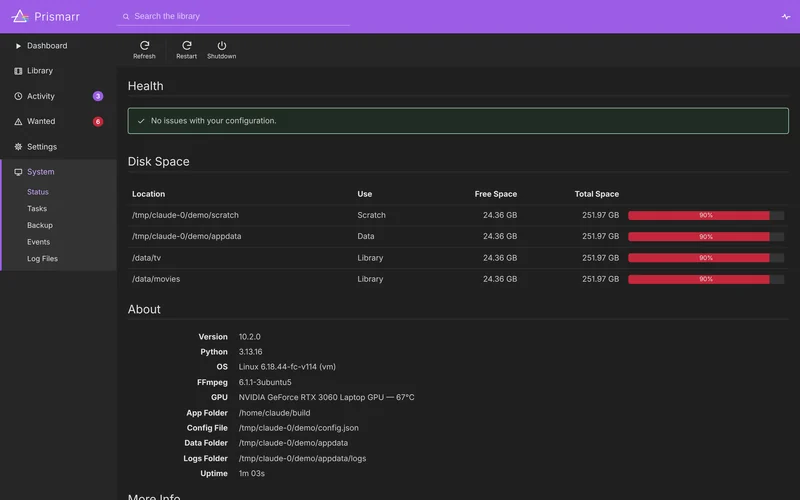800x500 pixels.
Task: Click the appdata disk usage bar
Action: click(706, 237)
